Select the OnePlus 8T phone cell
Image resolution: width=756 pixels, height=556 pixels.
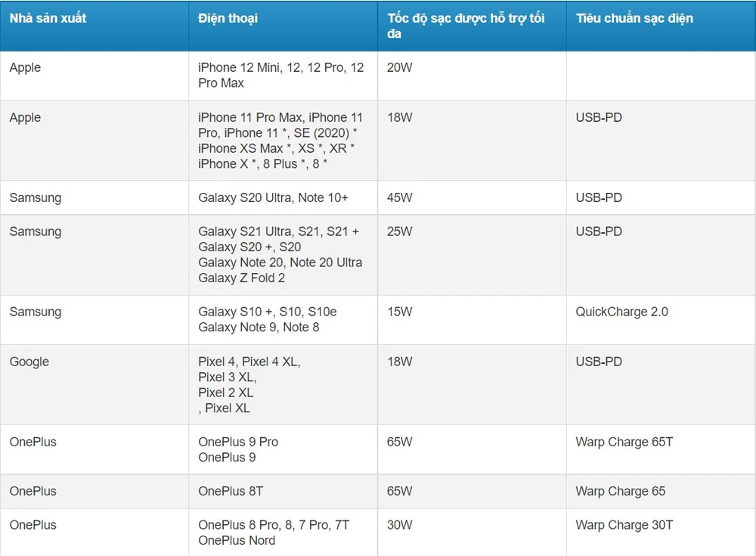pyautogui.click(x=231, y=491)
